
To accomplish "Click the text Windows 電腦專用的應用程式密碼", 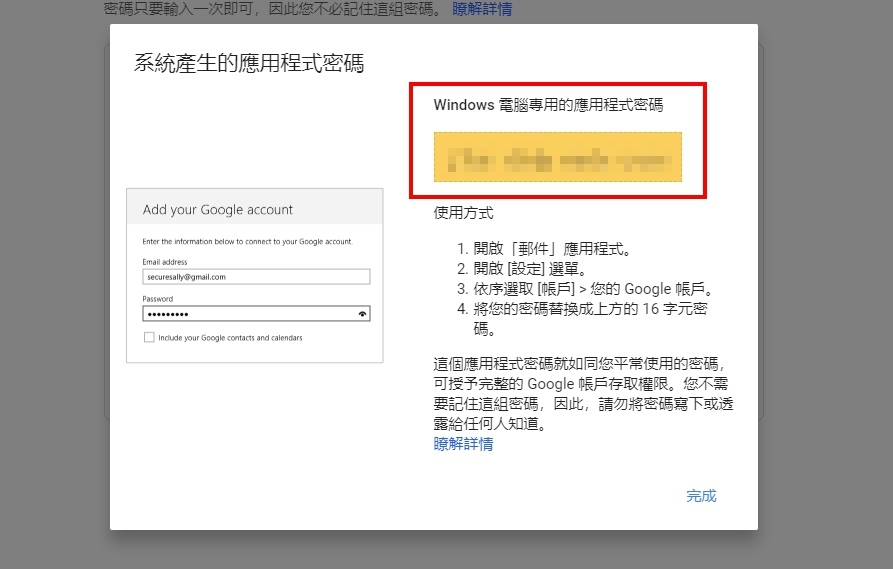I will 548,105.
